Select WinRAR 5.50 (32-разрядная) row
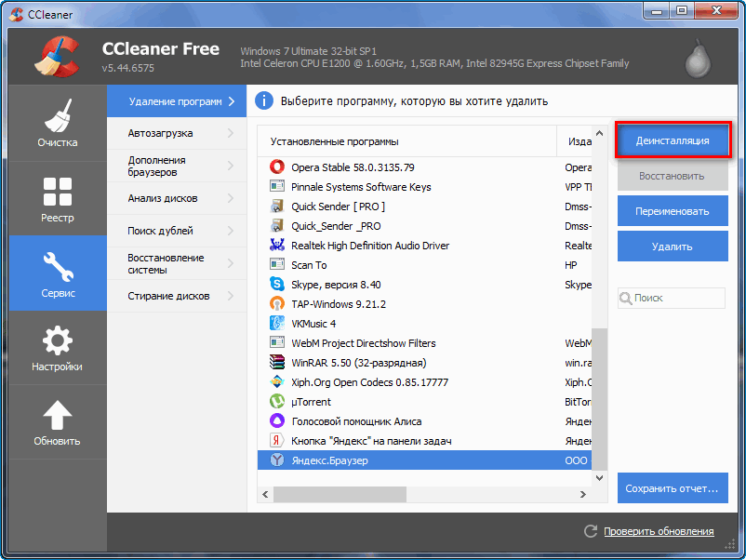This screenshot has height=560, width=746. 424,362
